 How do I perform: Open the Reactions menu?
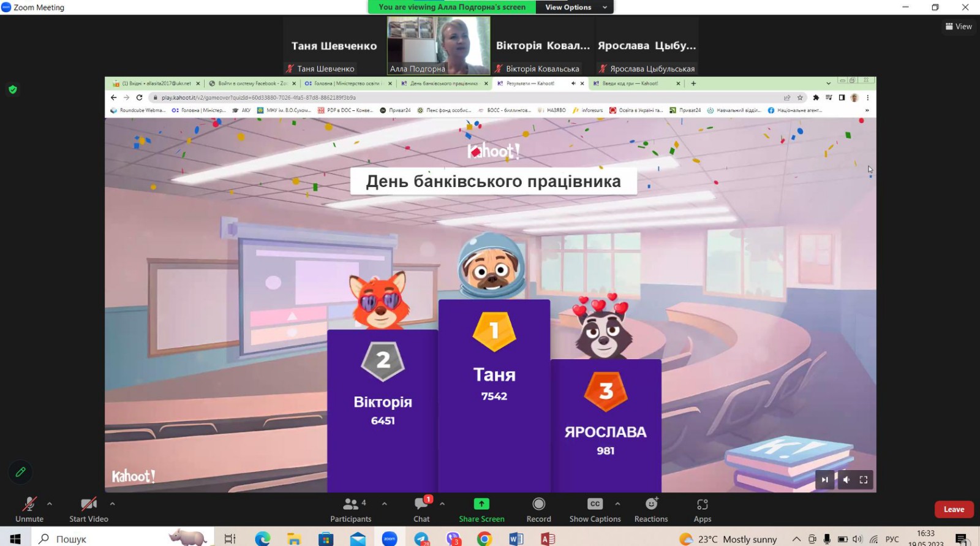point(651,509)
